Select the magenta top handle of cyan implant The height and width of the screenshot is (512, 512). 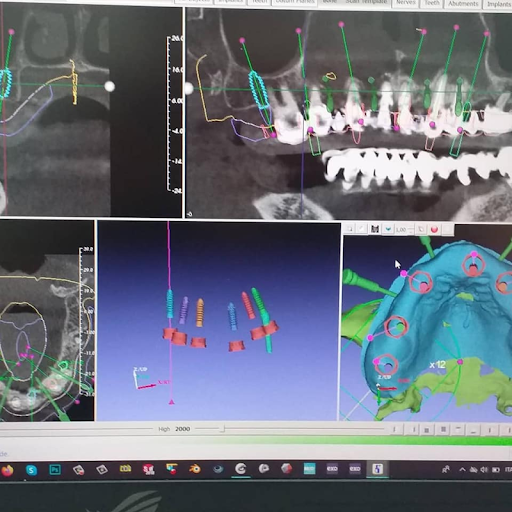(242, 40)
